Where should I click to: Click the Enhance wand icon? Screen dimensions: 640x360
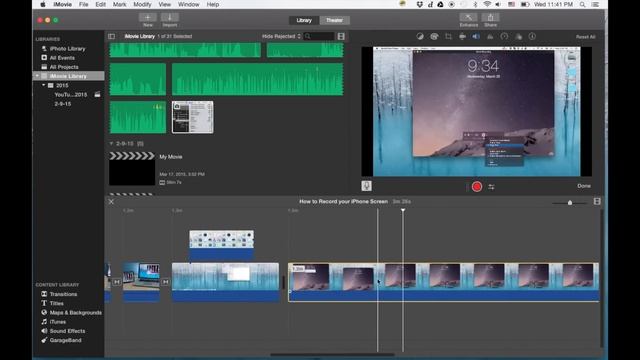[x=468, y=17]
